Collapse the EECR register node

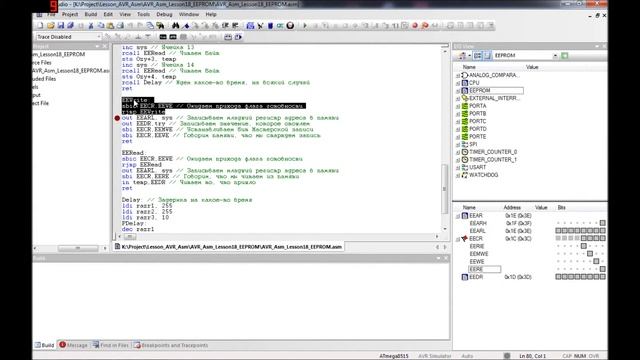point(458,239)
